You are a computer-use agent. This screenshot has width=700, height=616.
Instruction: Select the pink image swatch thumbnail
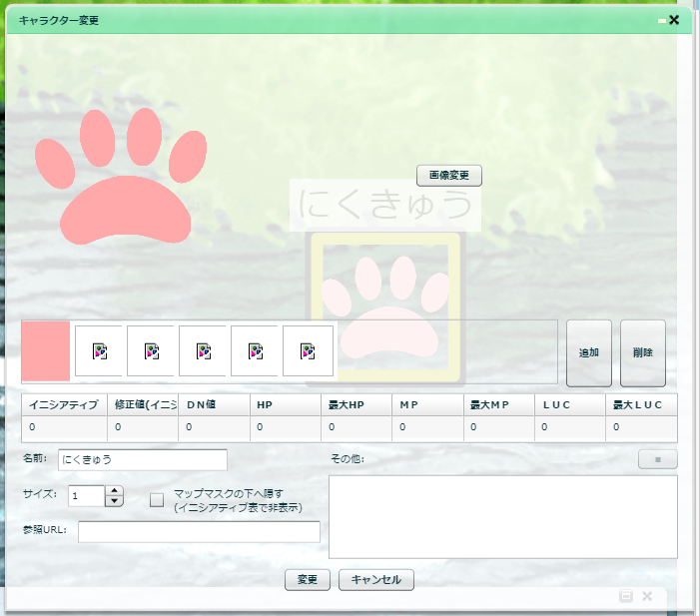pos(46,351)
